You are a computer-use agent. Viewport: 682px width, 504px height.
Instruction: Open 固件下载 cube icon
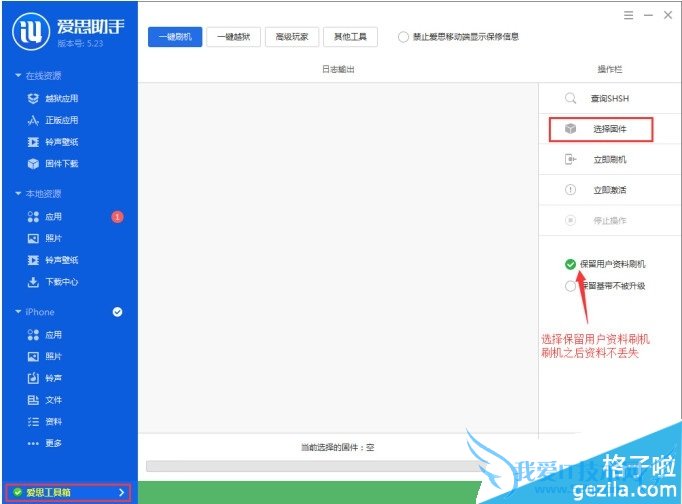(x=33, y=164)
